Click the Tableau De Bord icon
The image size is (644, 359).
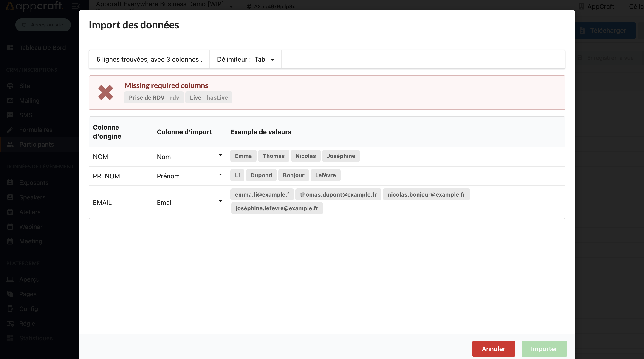(x=10, y=47)
